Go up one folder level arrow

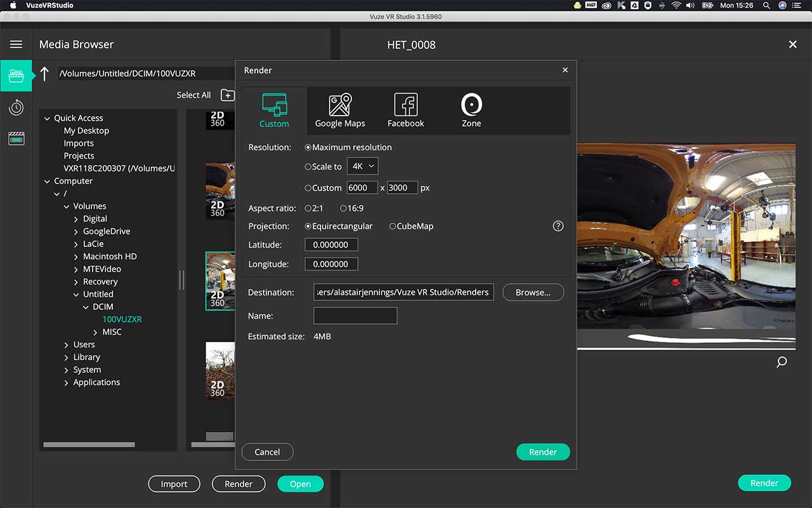44,74
